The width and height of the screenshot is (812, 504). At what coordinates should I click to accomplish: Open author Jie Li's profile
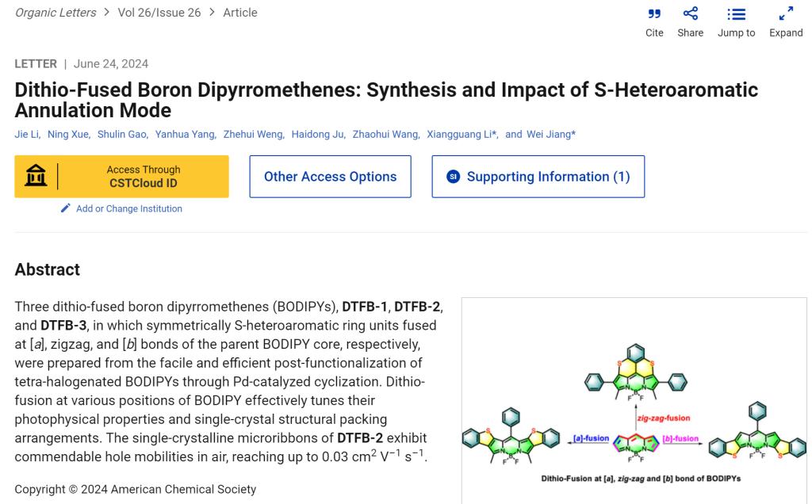click(27, 134)
